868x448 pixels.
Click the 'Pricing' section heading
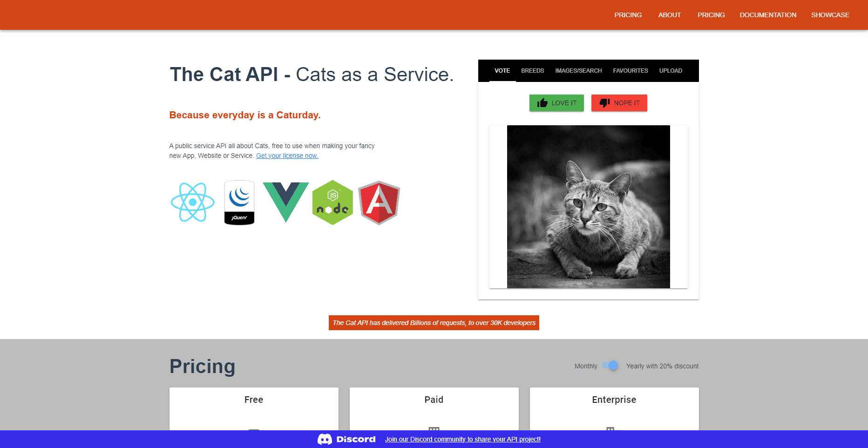pyautogui.click(x=203, y=367)
